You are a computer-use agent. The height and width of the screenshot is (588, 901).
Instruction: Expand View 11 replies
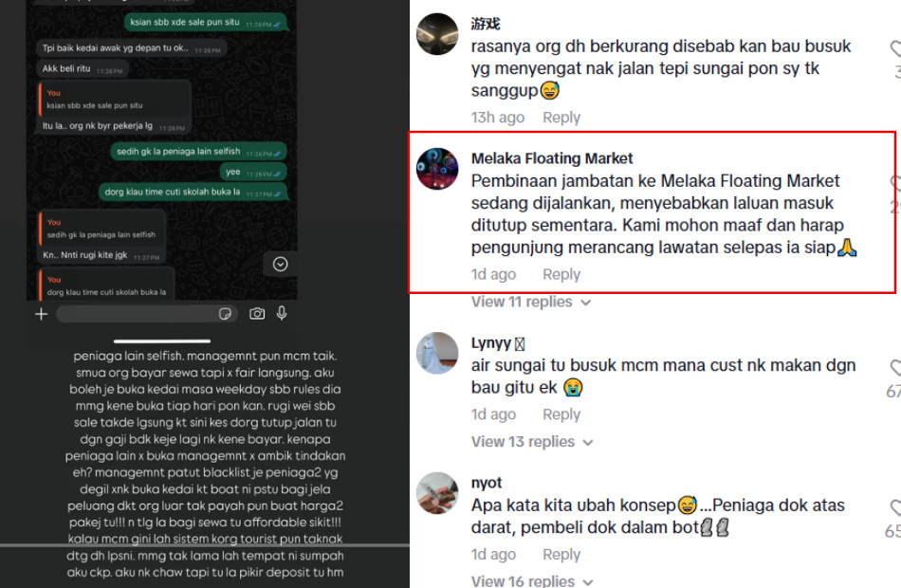point(531,302)
